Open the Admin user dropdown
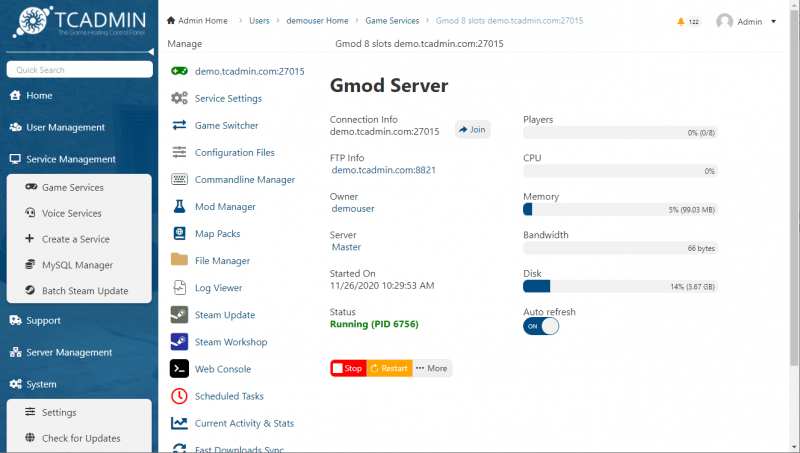 (746, 21)
